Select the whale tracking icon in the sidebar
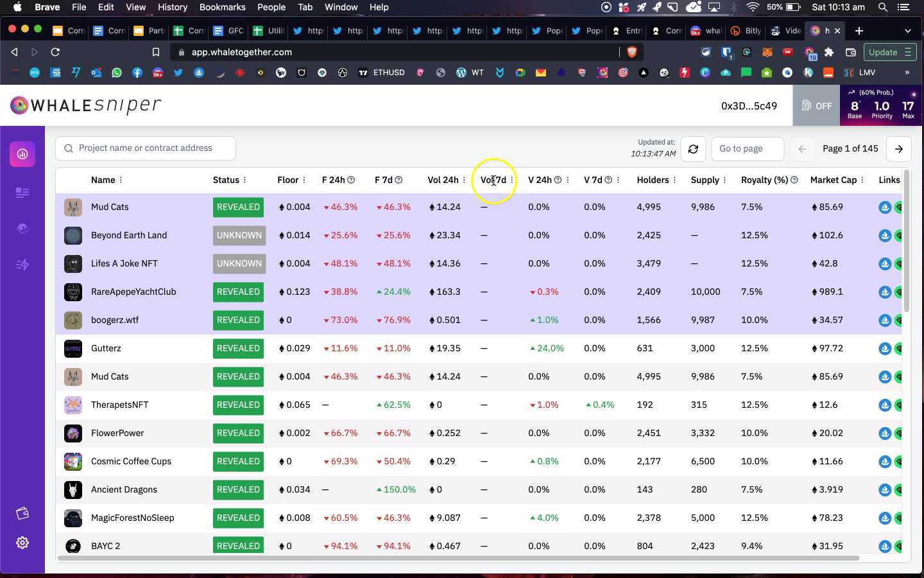 click(22, 228)
